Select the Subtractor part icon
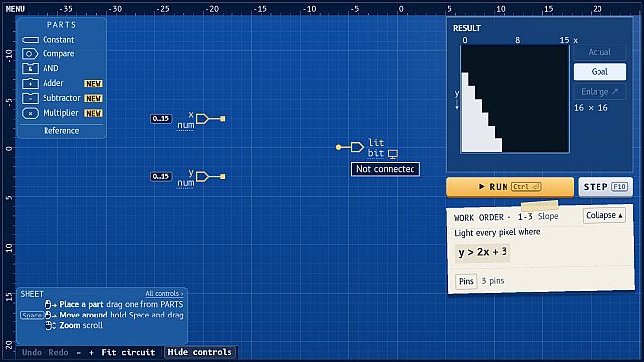 coord(30,98)
